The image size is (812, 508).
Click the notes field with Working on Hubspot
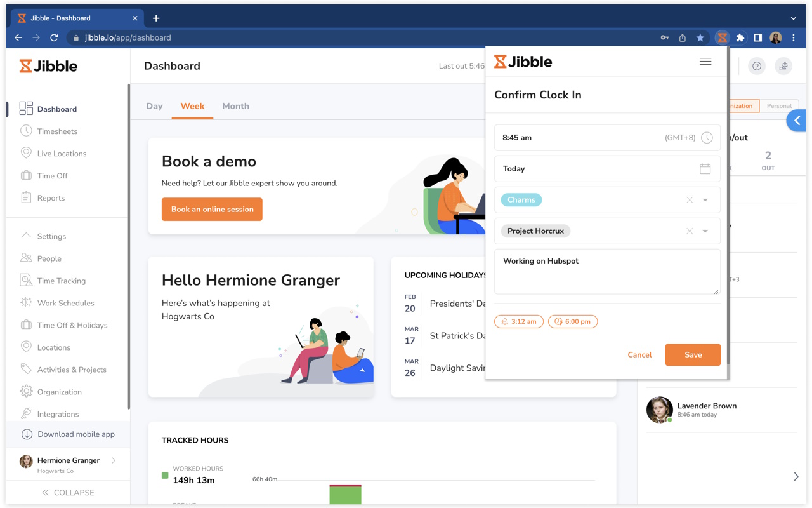[607, 272]
